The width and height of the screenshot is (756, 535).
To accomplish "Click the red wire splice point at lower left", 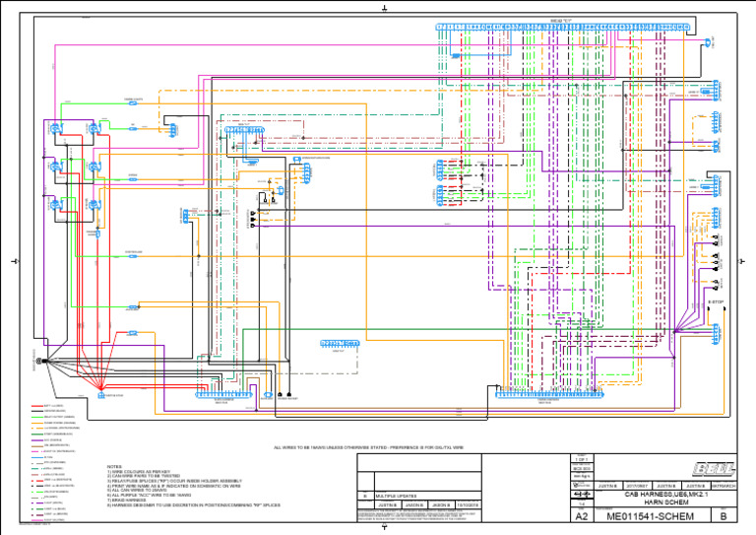I will (100, 388).
